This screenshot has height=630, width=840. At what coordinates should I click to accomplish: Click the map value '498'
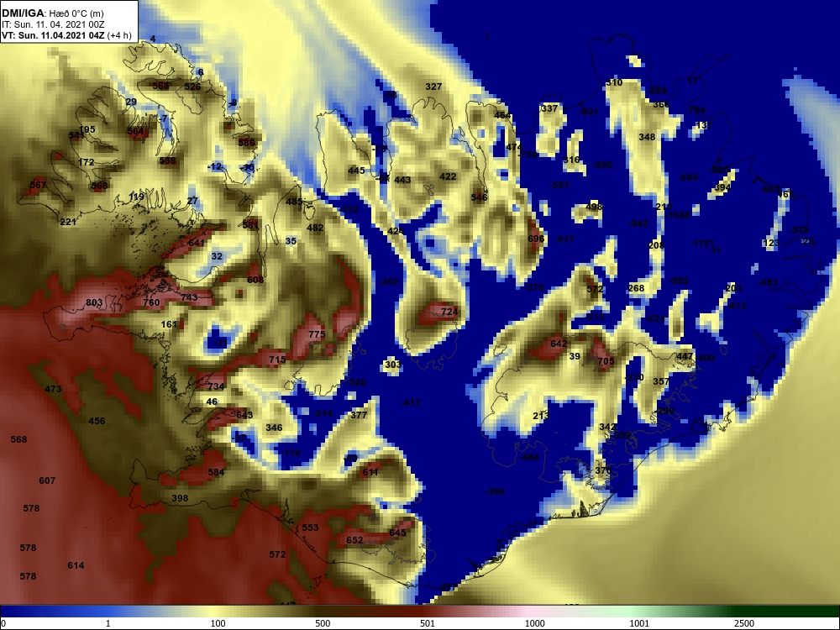pyautogui.click(x=594, y=207)
